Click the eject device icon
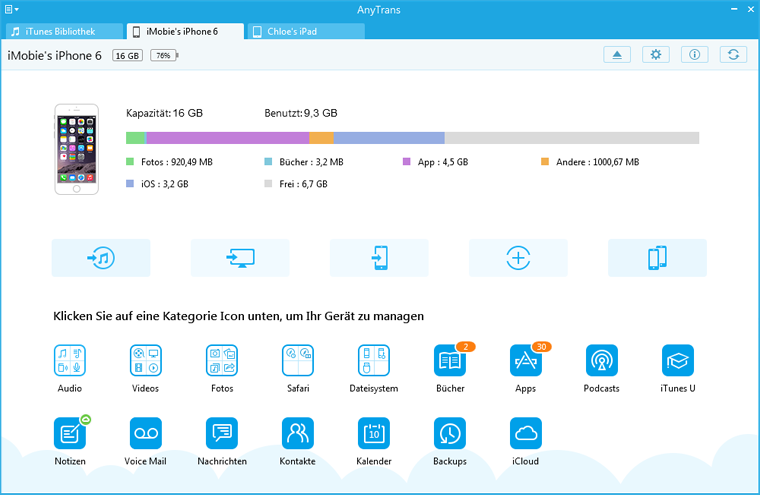Viewport: 760px width, 495px height. click(x=617, y=55)
